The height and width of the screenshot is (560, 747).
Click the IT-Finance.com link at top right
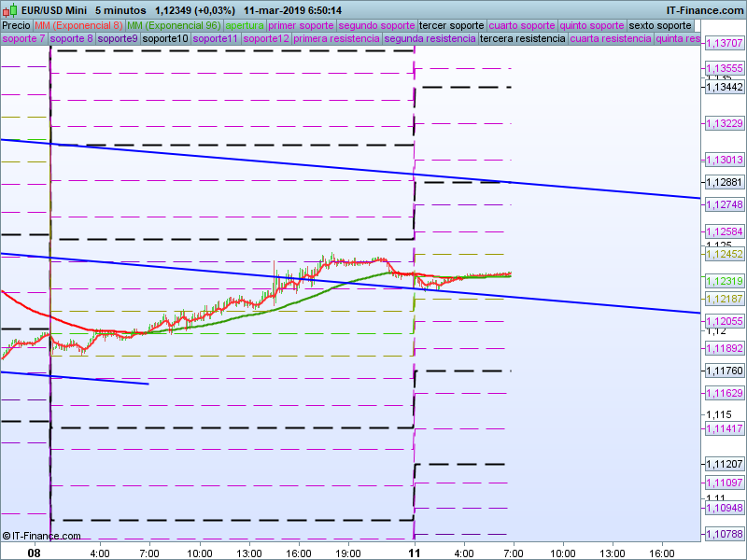[x=704, y=10]
